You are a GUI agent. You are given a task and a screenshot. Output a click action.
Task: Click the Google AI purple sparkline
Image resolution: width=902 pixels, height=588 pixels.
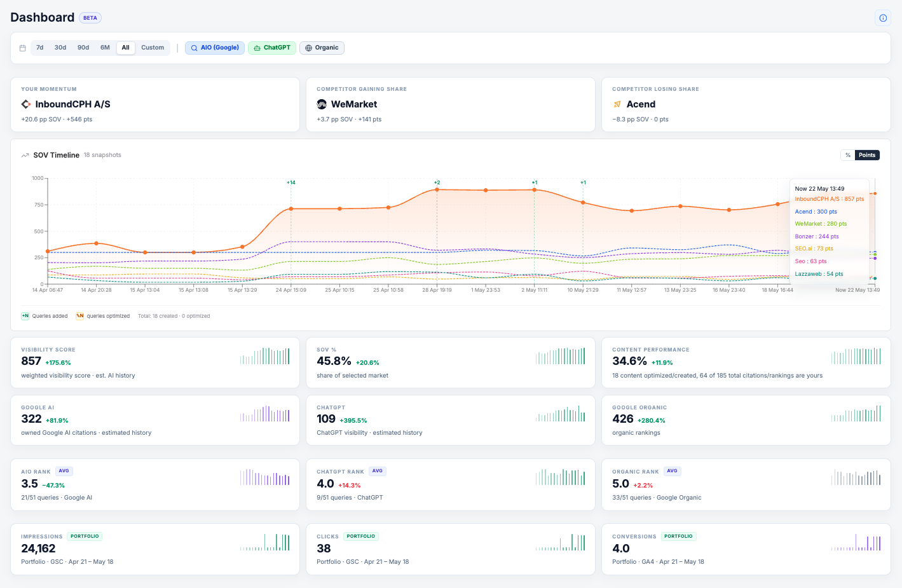[x=265, y=414]
